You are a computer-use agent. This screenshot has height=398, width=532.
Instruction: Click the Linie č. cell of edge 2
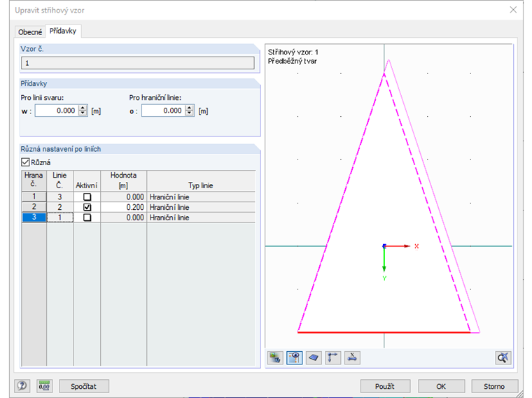click(59, 207)
